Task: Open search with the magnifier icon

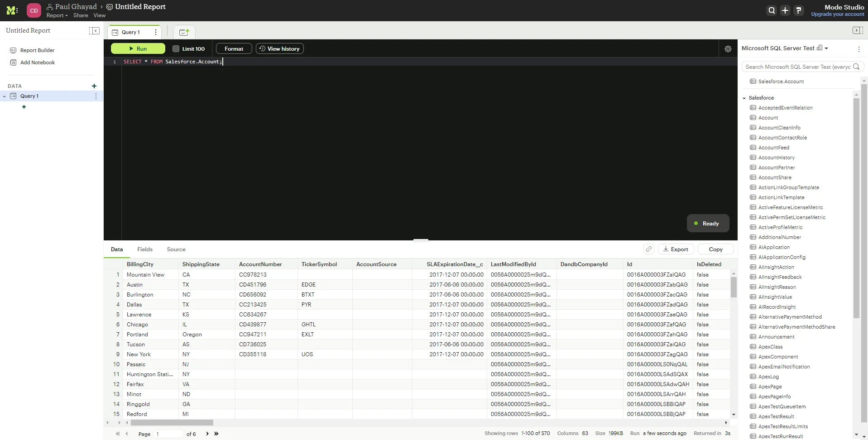Action: pyautogui.click(x=772, y=10)
